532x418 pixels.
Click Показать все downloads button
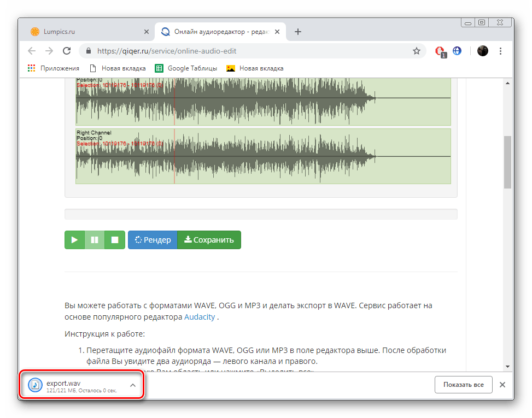pos(463,385)
